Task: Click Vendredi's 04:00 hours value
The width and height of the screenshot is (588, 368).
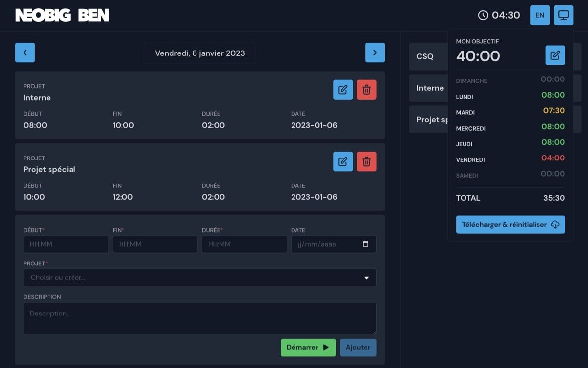Action: pyautogui.click(x=553, y=158)
